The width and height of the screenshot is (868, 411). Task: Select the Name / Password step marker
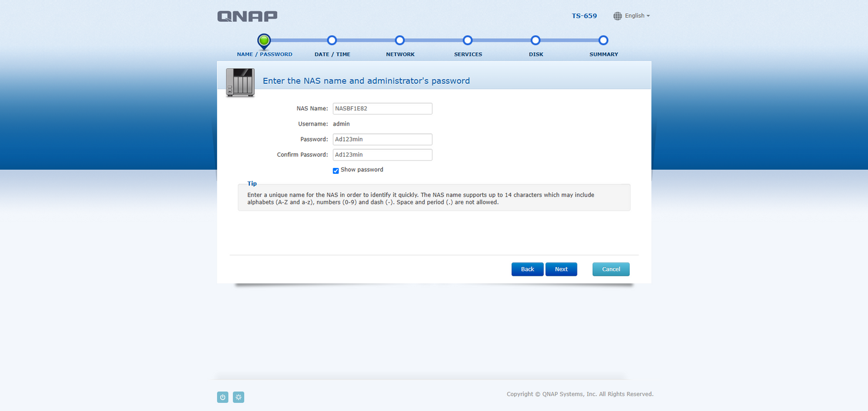click(x=264, y=41)
